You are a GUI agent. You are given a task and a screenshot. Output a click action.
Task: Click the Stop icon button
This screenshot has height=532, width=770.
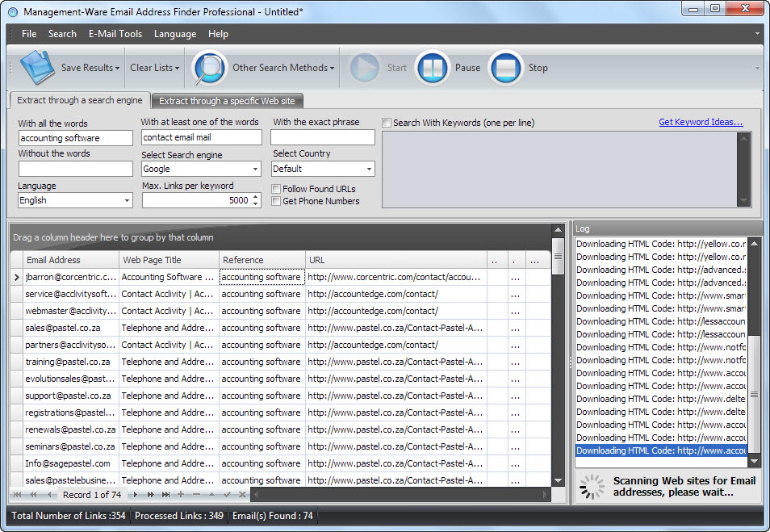[506, 68]
